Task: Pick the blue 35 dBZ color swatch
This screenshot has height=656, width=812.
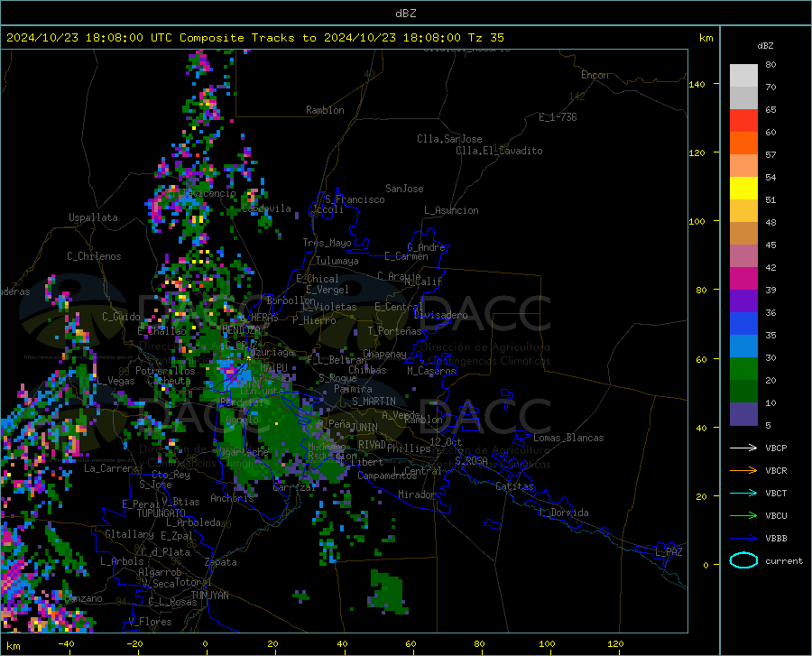Action: (743, 324)
